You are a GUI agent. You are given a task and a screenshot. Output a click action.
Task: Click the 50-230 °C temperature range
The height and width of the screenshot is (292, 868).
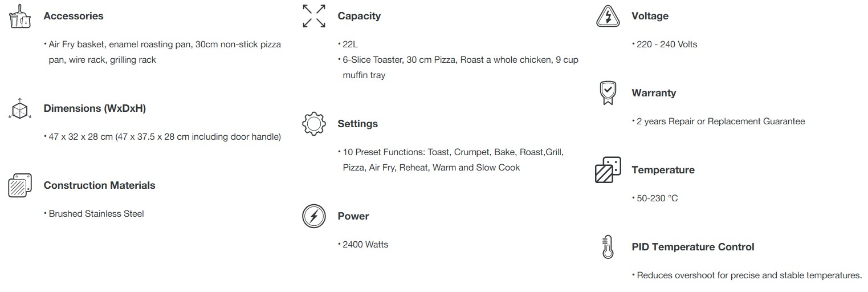point(657,198)
